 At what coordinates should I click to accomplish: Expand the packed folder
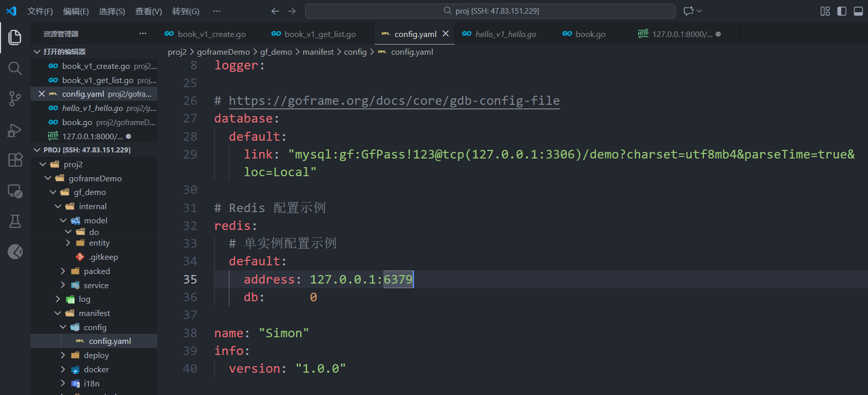63,271
